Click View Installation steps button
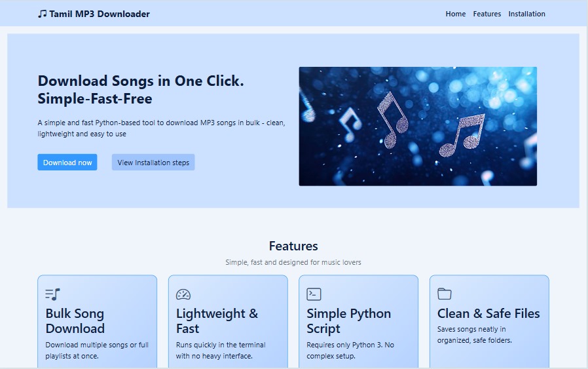The image size is (588, 369). (x=153, y=162)
